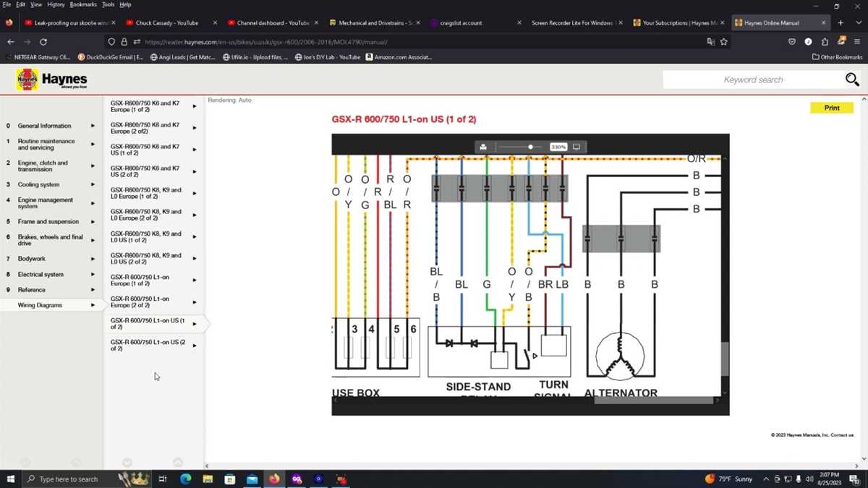Image resolution: width=868 pixels, height=488 pixels.
Task: Click the print icon in the diagram viewer toolbar
Action: 483,147
